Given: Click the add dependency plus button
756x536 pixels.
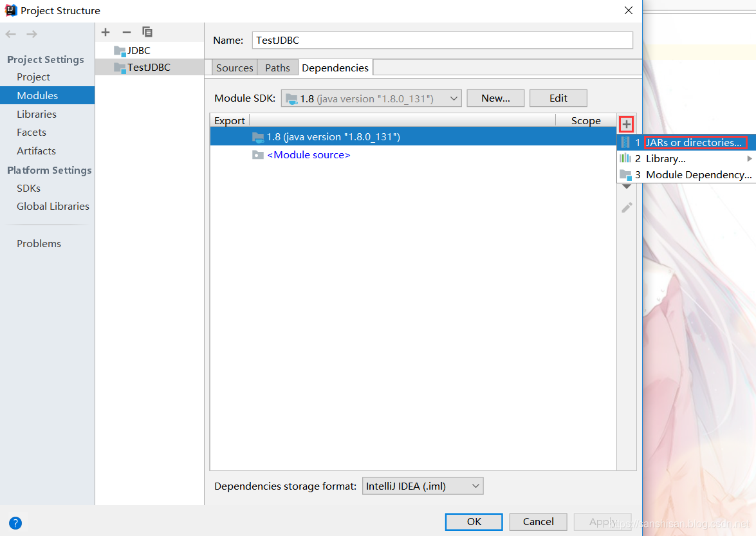Looking at the screenshot, I should [x=626, y=124].
